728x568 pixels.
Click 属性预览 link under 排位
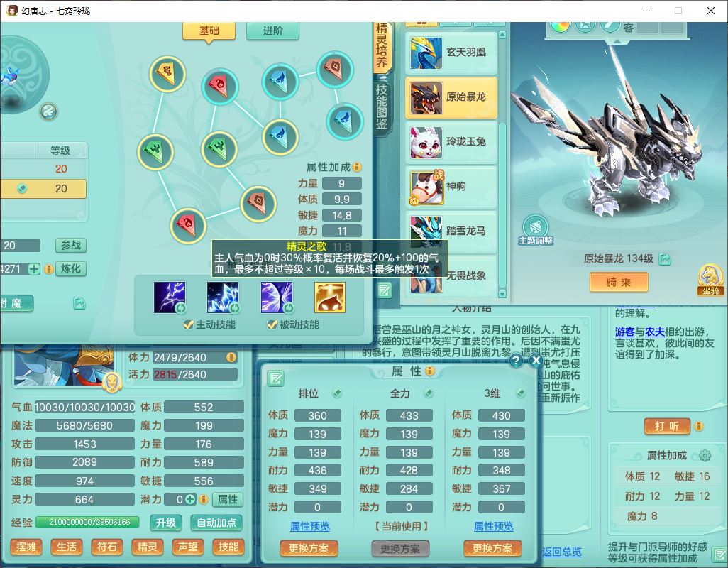[309, 527]
